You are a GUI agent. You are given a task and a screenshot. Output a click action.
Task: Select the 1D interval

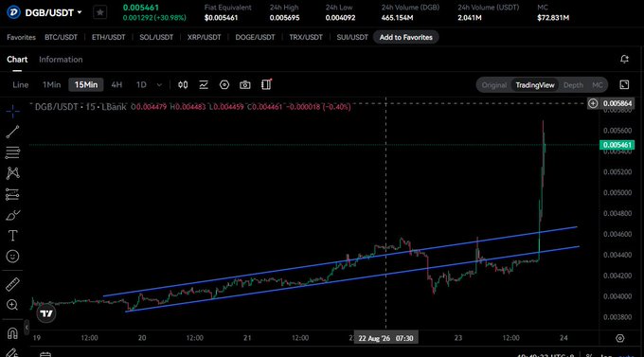pos(141,84)
